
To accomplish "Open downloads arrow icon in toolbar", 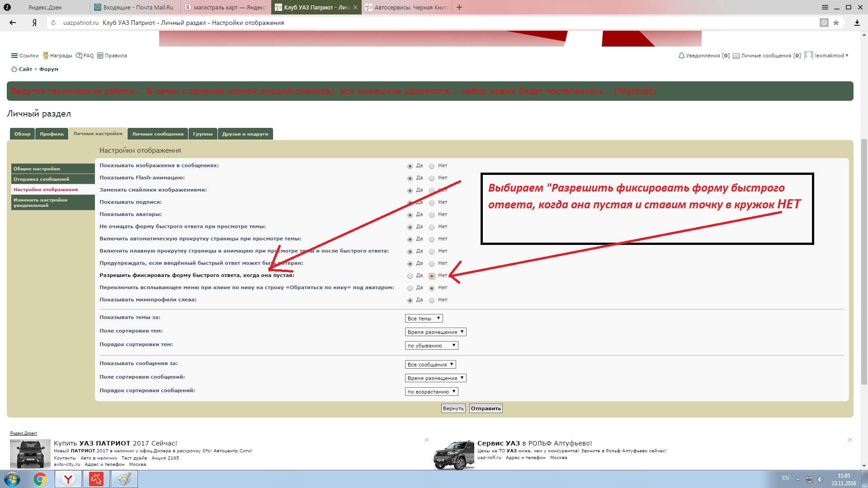I will pos(857,23).
